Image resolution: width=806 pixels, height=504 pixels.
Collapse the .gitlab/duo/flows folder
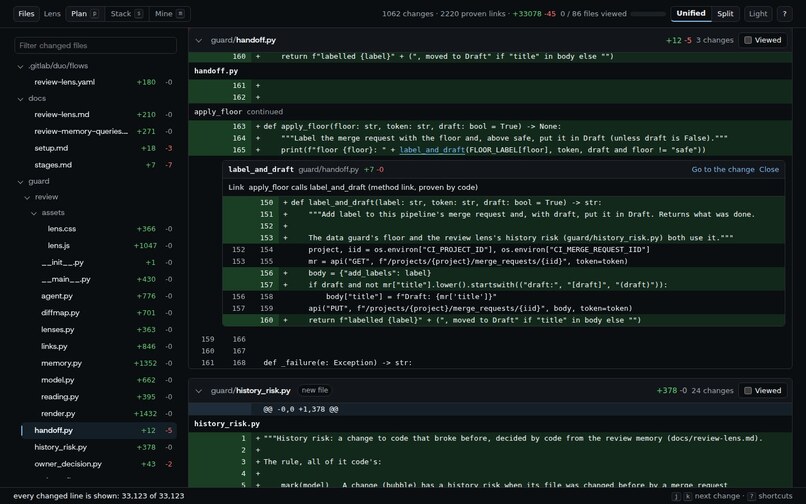click(x=21, y=66)
